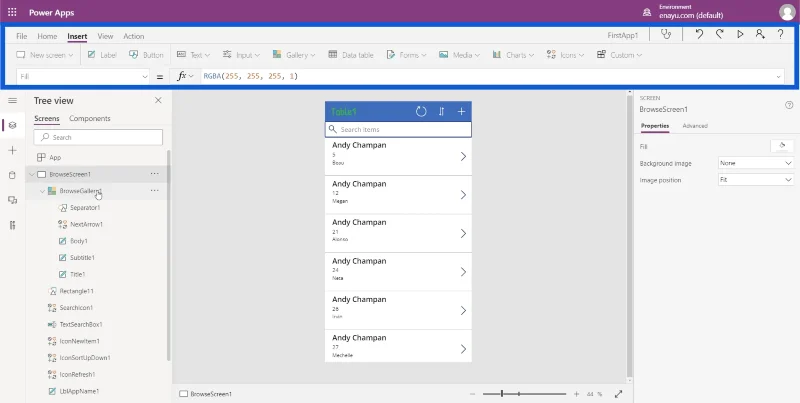Screen dimensions: 800x403
Task: Click the formula bar RGBA expression
Action: click(x=251, y=76)
